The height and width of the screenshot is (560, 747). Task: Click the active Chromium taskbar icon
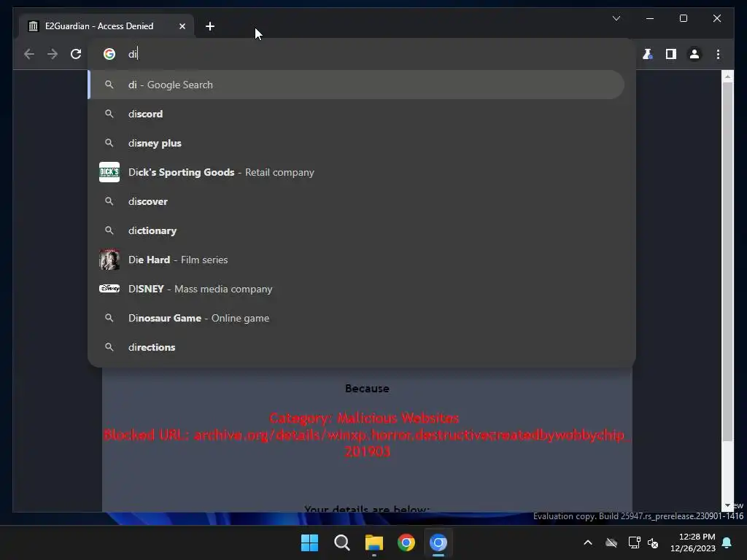pyautogui.click(x=438, y=542)
